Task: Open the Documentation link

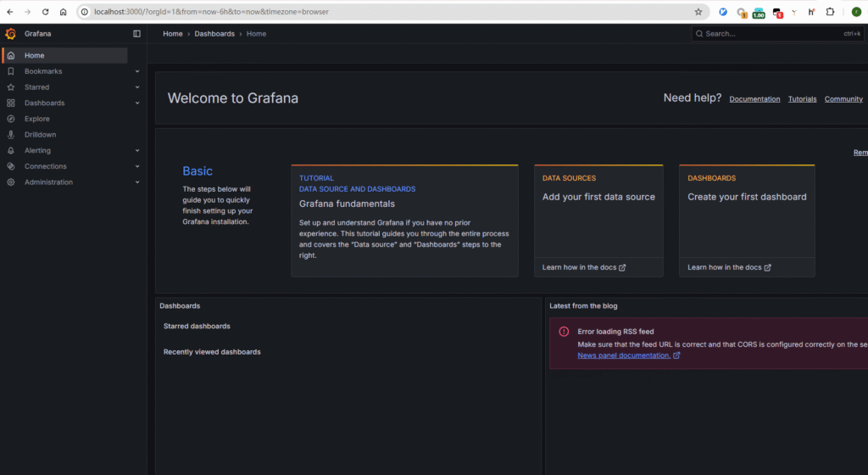Action: 754,99
